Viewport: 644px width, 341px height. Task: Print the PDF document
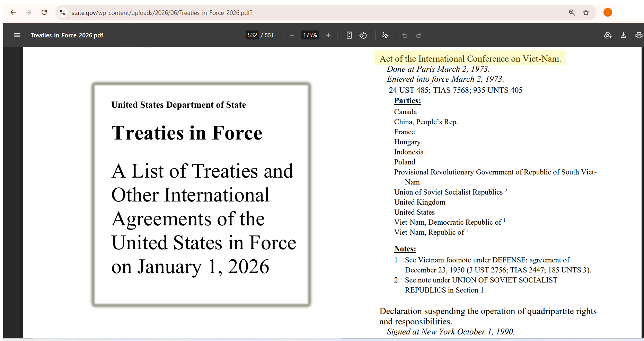638,35
